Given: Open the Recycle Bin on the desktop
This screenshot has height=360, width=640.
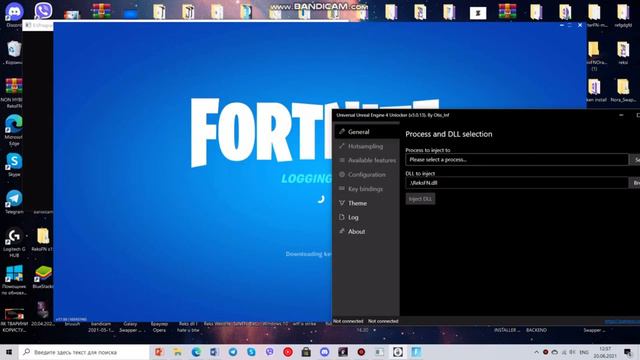Looking at the screenshot, I should pyautogui.click(x=14, y=52).
